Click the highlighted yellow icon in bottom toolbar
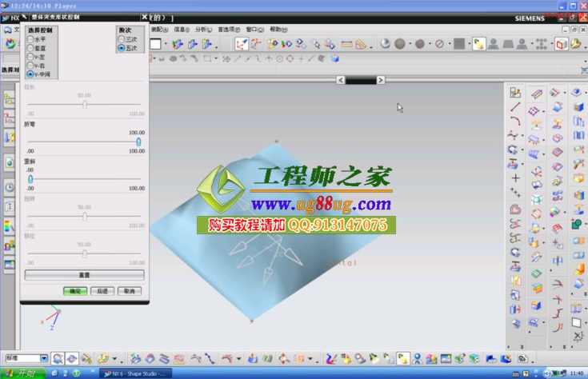This screenshot has width=588, height=379. [x=402, y=359]
